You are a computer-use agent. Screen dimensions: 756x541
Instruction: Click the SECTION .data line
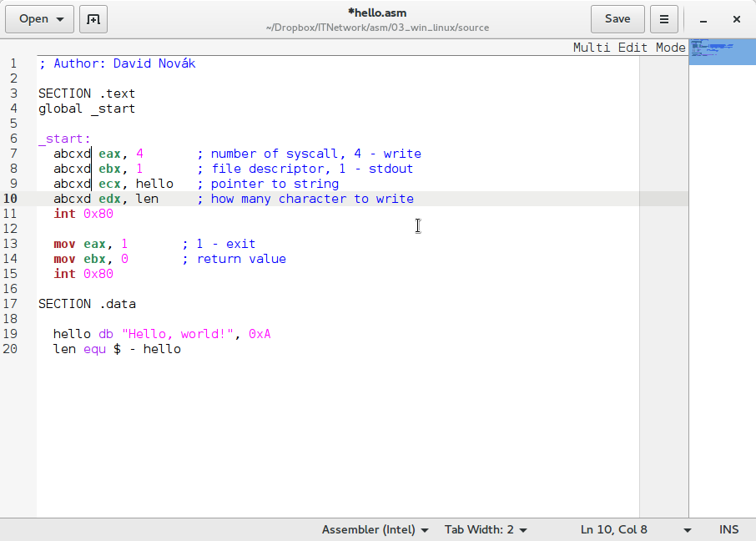[87, 304]
